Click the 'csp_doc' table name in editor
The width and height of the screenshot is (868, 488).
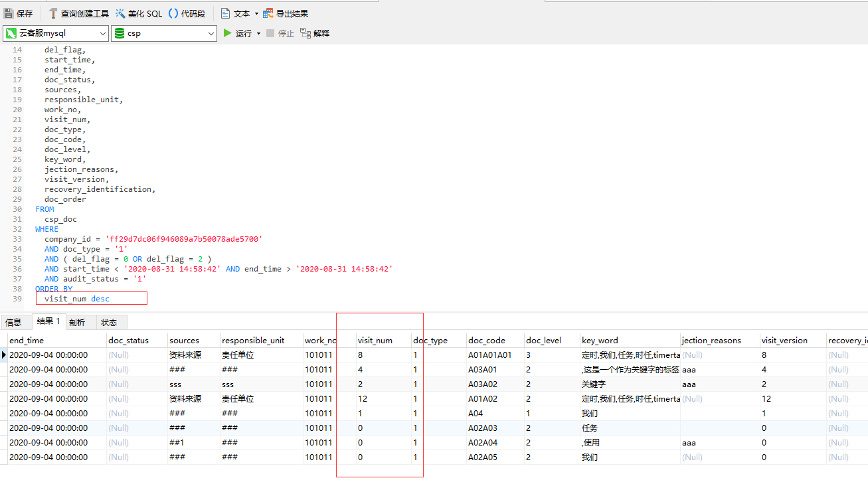point(60,219)
